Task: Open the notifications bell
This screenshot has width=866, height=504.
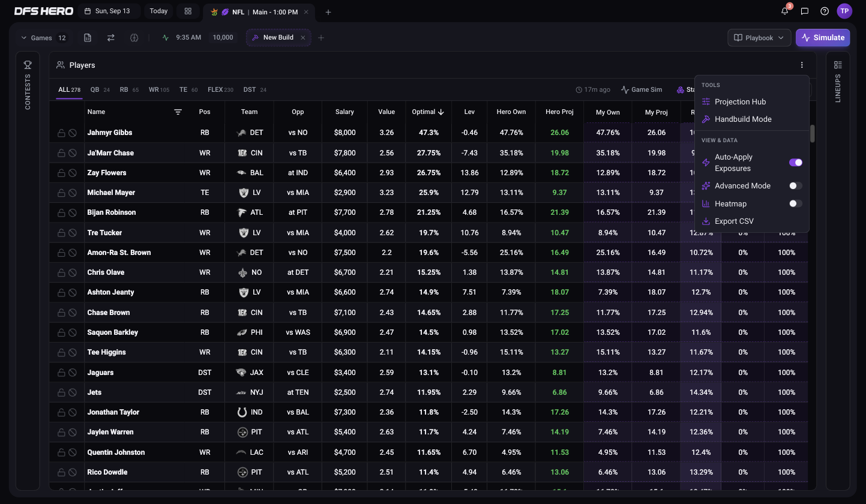Action: tap(785, 11)
